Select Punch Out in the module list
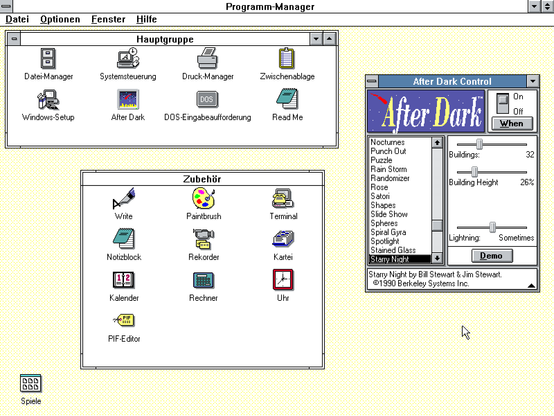 click(x=400, y=151)
